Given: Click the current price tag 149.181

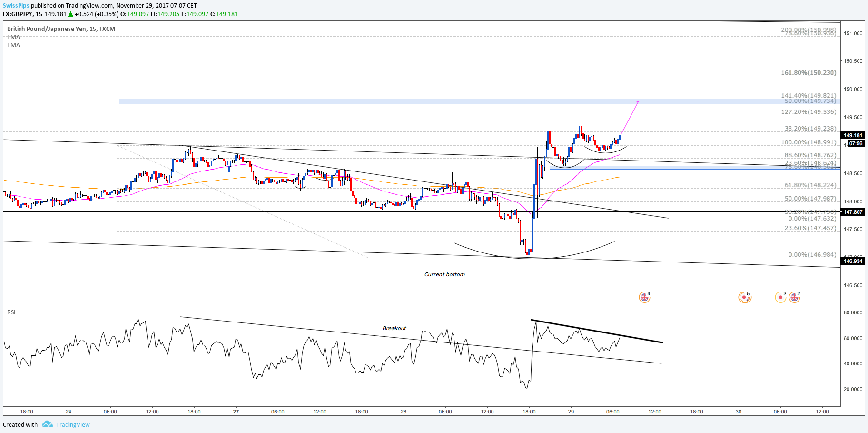Looking at the screenshot, I should (x=853, y=135).
